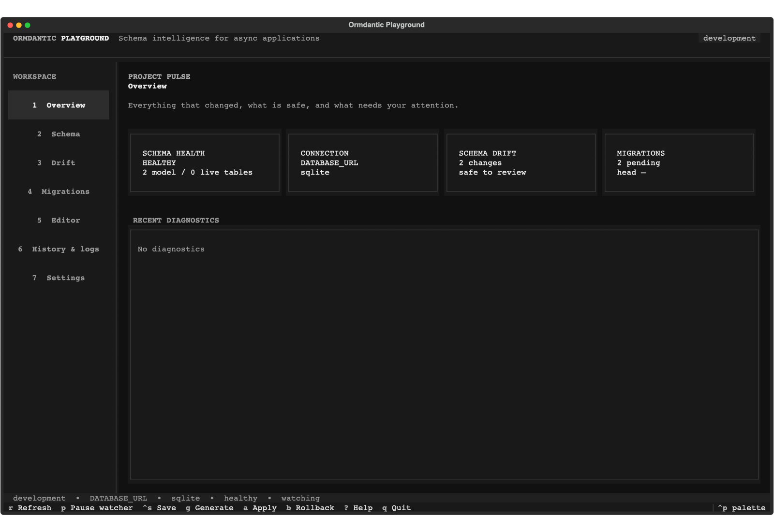Click the development environment badge
This screenshot has height=532, width=774.
[729, 38]
